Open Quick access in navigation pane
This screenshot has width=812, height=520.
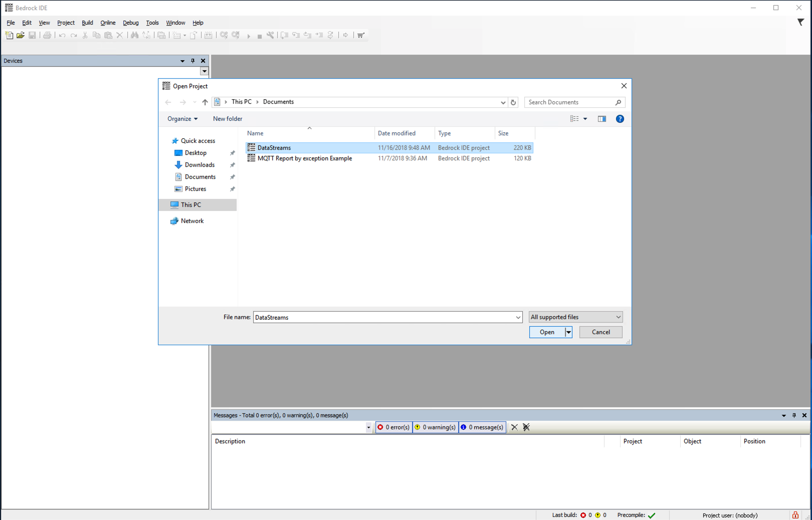coord(198,141)
